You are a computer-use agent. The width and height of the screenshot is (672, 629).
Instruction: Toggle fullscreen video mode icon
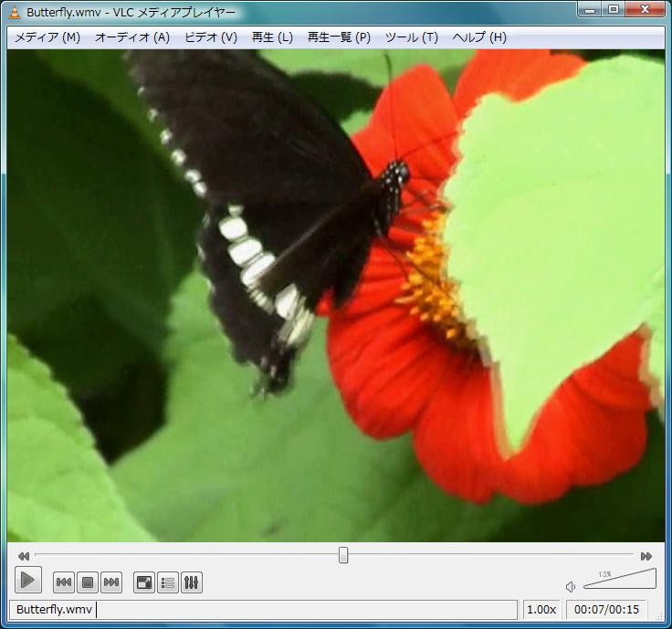(x=144, y=582)
